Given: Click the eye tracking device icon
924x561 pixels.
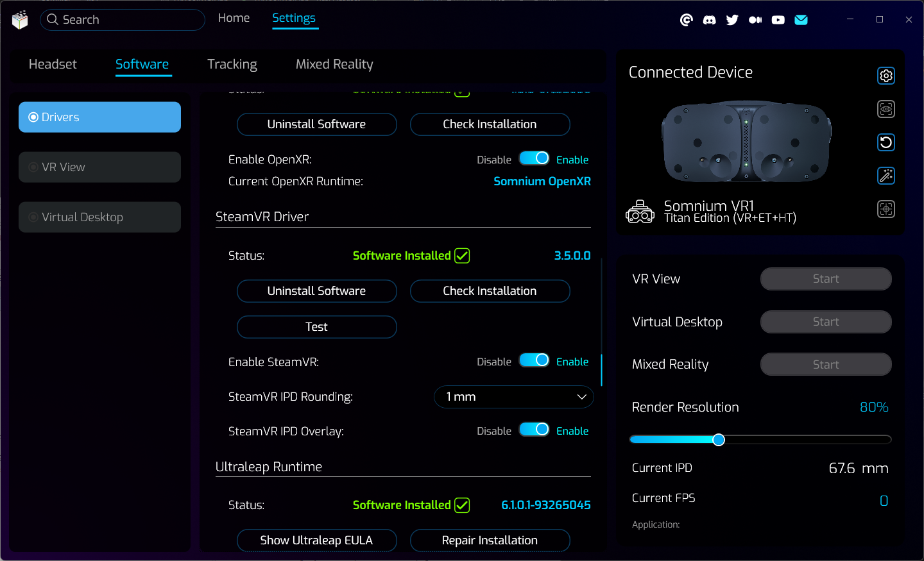Looking at the screenshot, I should (886, 109).
